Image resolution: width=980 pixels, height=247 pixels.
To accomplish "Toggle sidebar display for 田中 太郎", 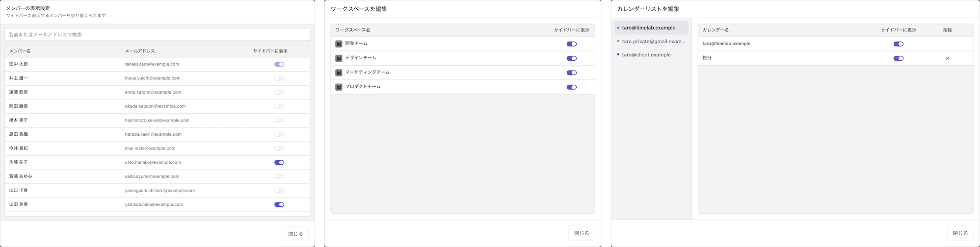I will (279, 64).
